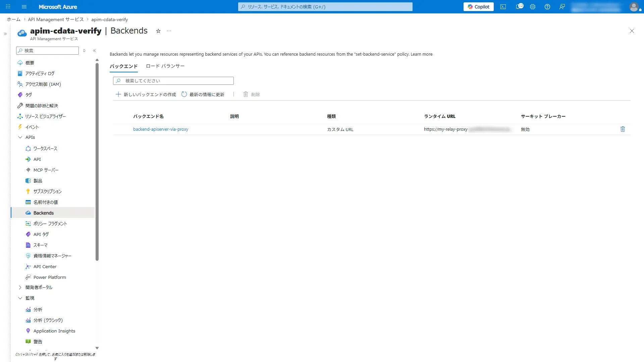644x362 pixels.
Task: Open ワークスペース under APIs
Action: (x=45, y=148)
